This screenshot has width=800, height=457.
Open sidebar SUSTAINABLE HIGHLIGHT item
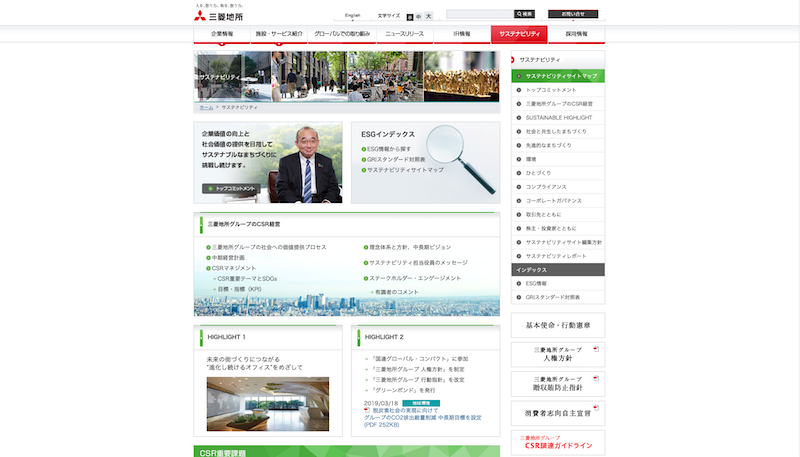559,118
